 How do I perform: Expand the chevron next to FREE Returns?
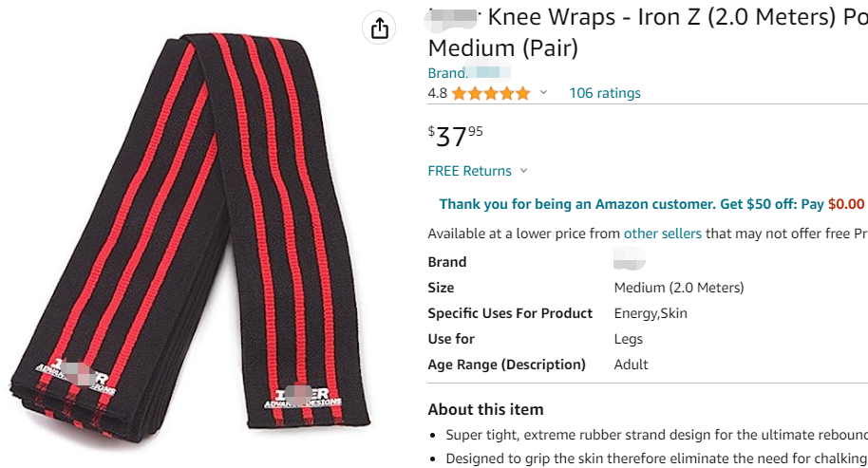pyautogui.click(x=523, y=171)
